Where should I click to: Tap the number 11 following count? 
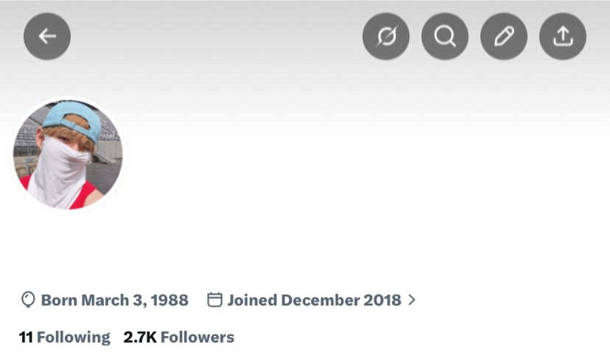26,337
